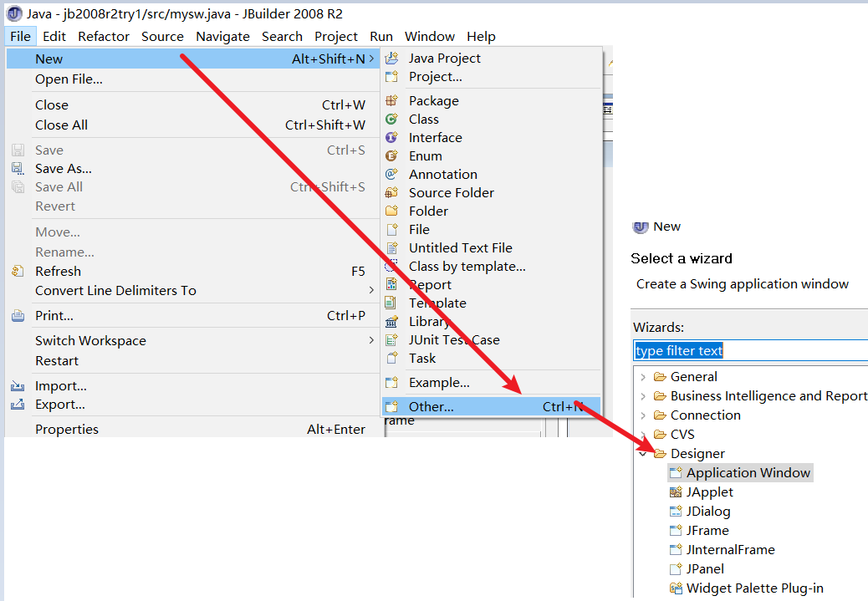Select JInternalFrame wizard entry

[730, 549]
